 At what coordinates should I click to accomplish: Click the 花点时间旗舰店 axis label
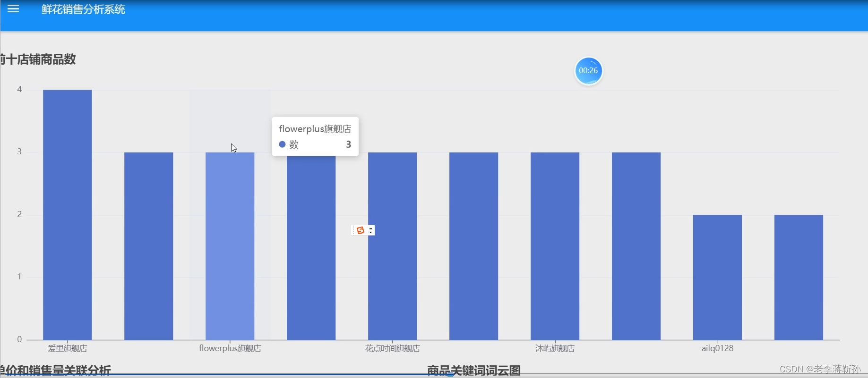[393, 348]
